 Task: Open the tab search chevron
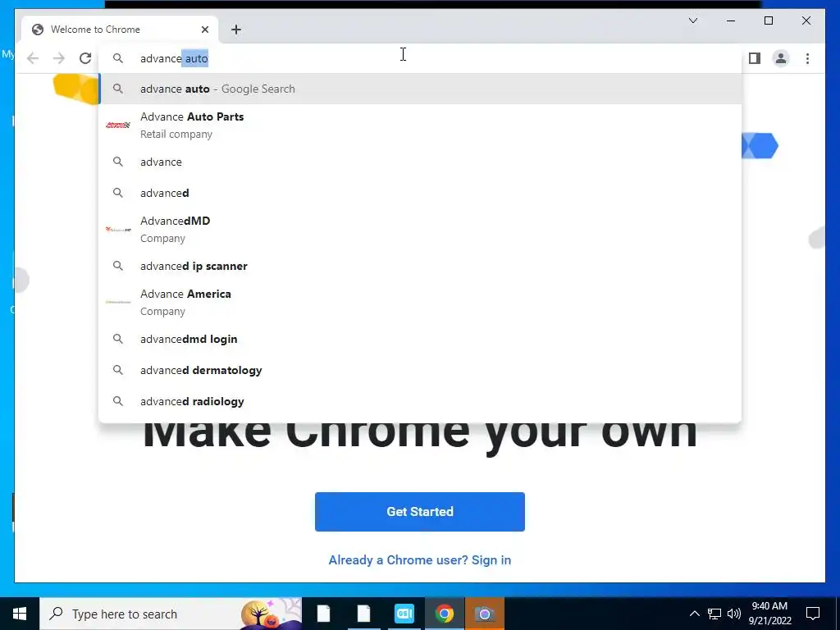point(692,21)
